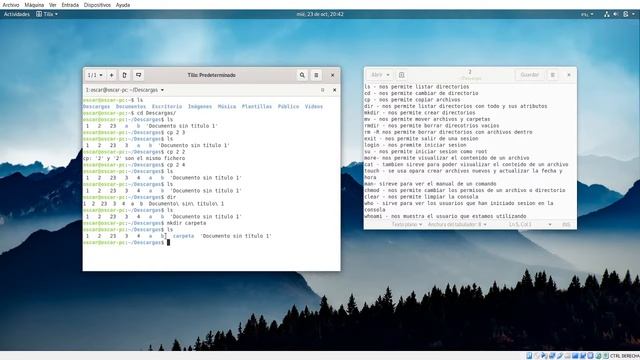The height and width of the screenshot is (360, 640).
Task: Click VirtualBox CPU status icon
Action: pos(591,356)
